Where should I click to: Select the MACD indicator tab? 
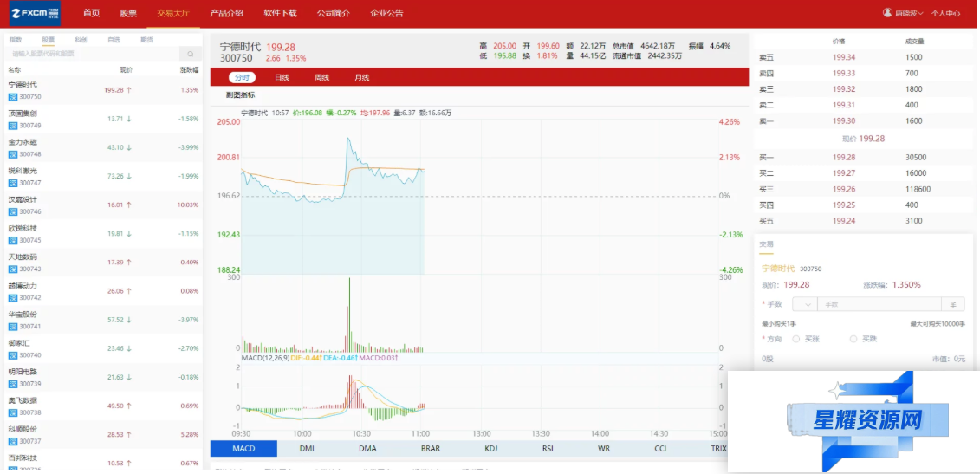point(243,448)
